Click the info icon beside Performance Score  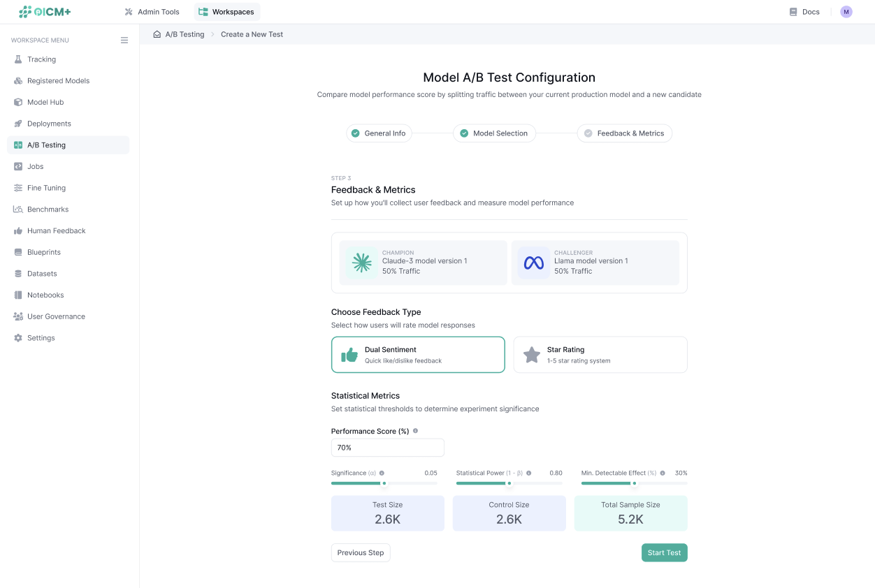tap(415, 431)
